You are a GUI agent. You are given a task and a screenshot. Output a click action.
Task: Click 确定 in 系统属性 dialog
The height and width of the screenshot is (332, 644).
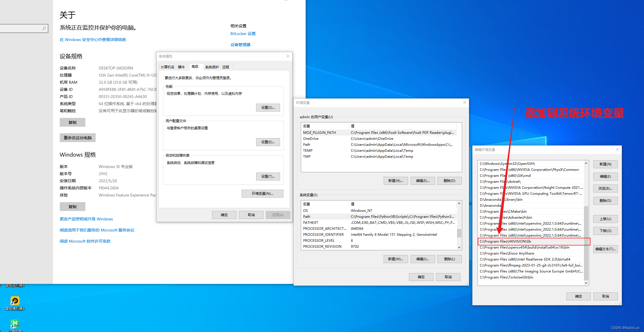pos(224,215)
